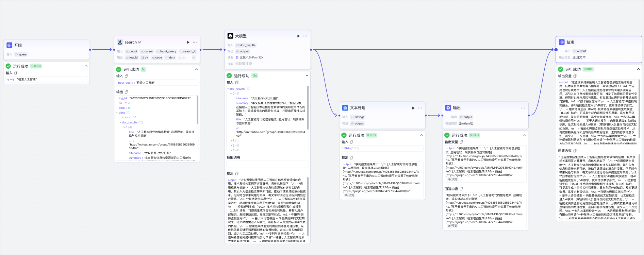The height and width of the screenshot is (255, 644).
Task: Open the 文本处理 node more options menu
Action: tap(420, 108)
